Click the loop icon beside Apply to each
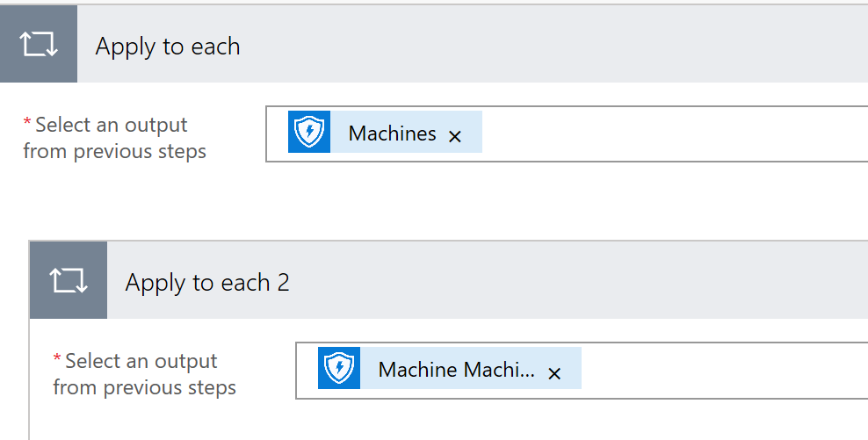This screenshot has width=868, height=440. pos(38,44)
